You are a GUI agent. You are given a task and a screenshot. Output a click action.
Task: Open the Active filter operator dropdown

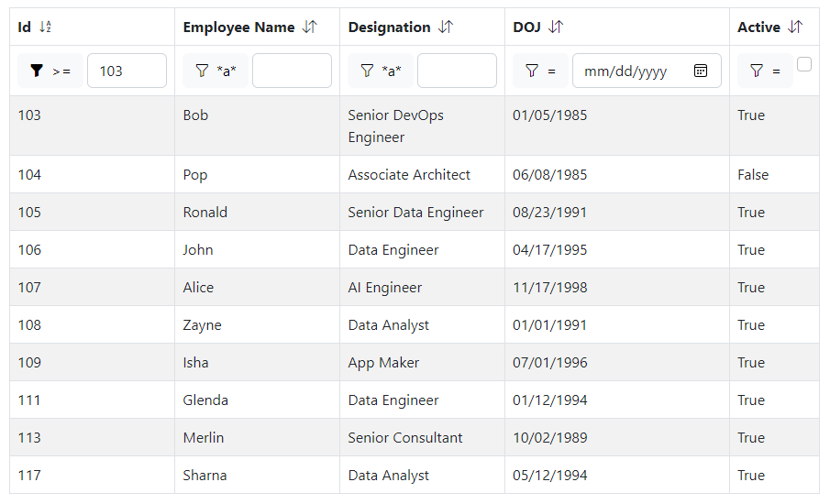click(x=764, y=71)
